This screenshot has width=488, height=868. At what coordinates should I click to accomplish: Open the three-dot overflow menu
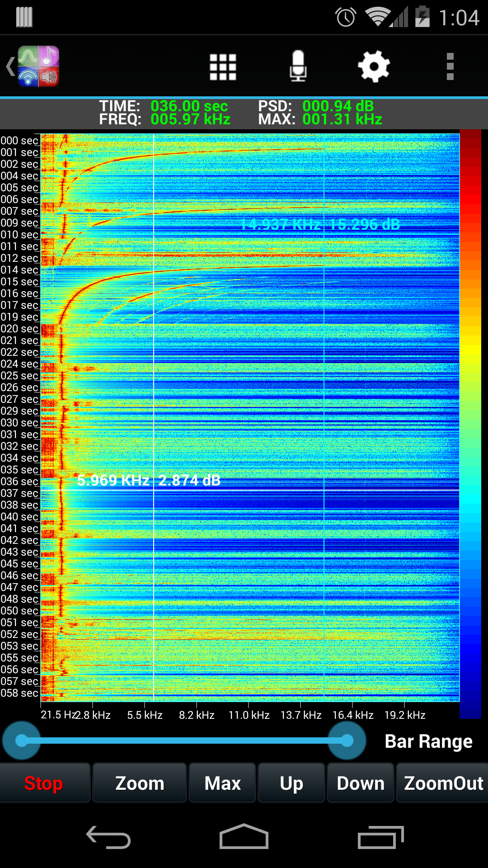click(x=450, y=66)
